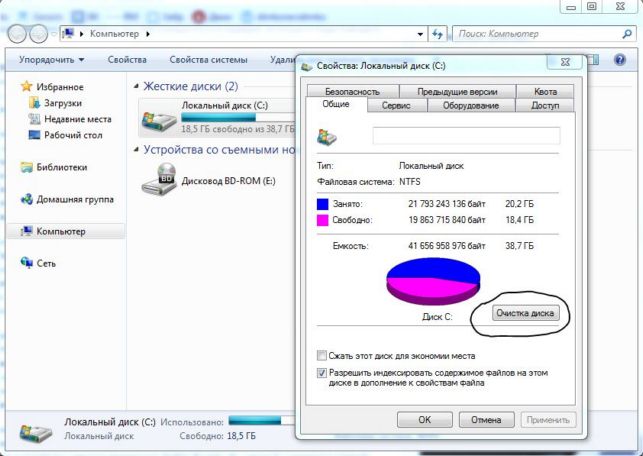Open the Explorer help question mark icon

(x=620, y=60)
